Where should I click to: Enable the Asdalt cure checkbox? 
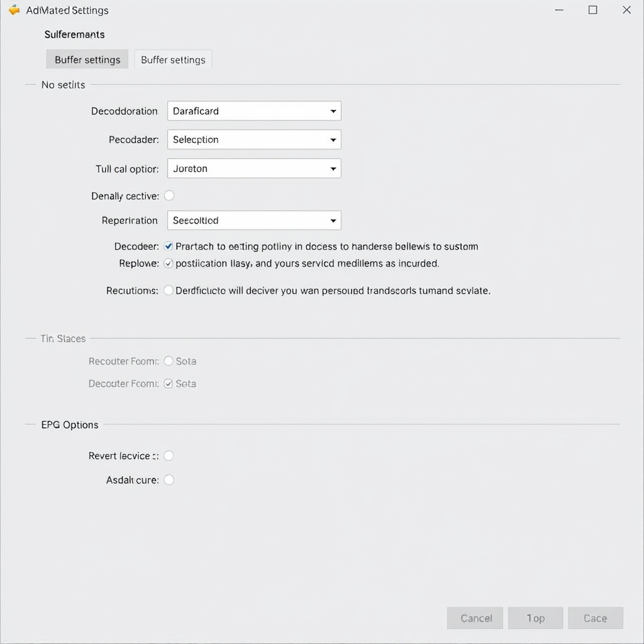tap(169, 480)
